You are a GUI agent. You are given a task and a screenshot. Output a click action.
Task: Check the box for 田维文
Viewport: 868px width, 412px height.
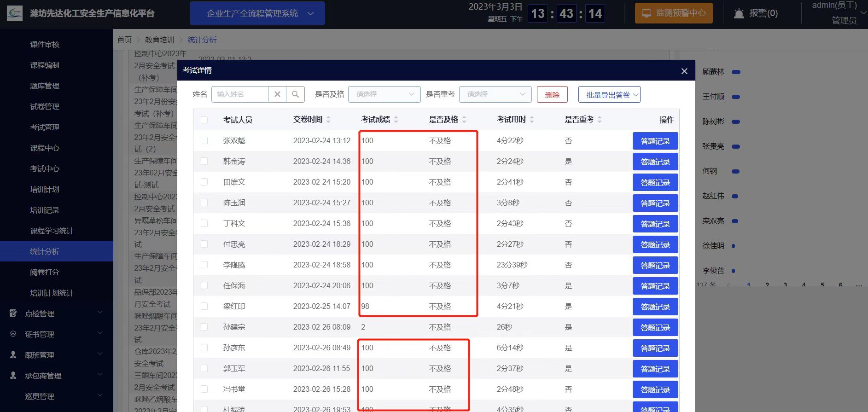pyautogui.click(x=204, y=182)
